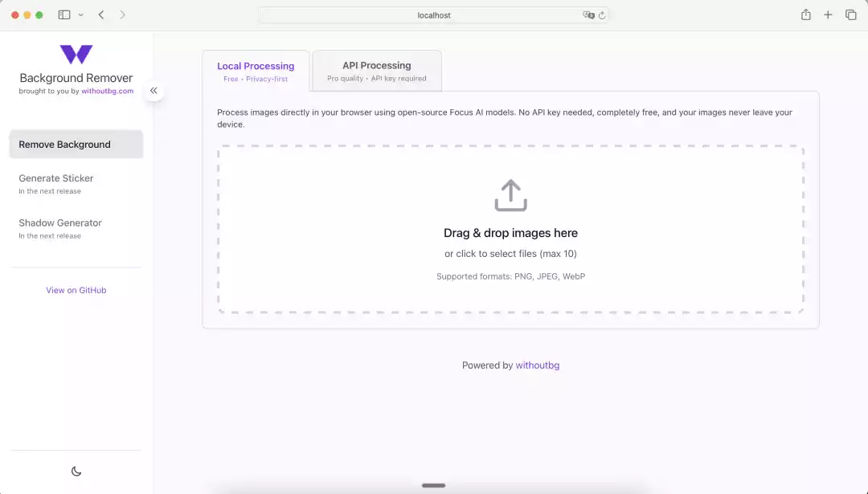Click the translate icon in address bar
Screen dimensions: 868x494
(588, 14)
